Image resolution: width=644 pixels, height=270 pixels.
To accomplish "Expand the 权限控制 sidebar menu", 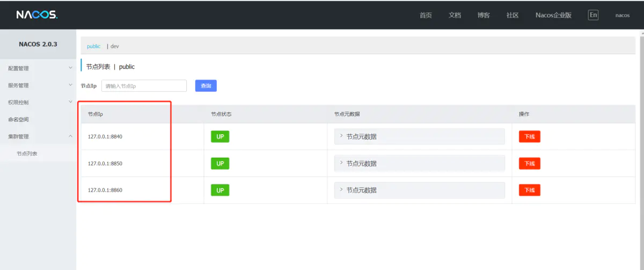I will [38, 102].
